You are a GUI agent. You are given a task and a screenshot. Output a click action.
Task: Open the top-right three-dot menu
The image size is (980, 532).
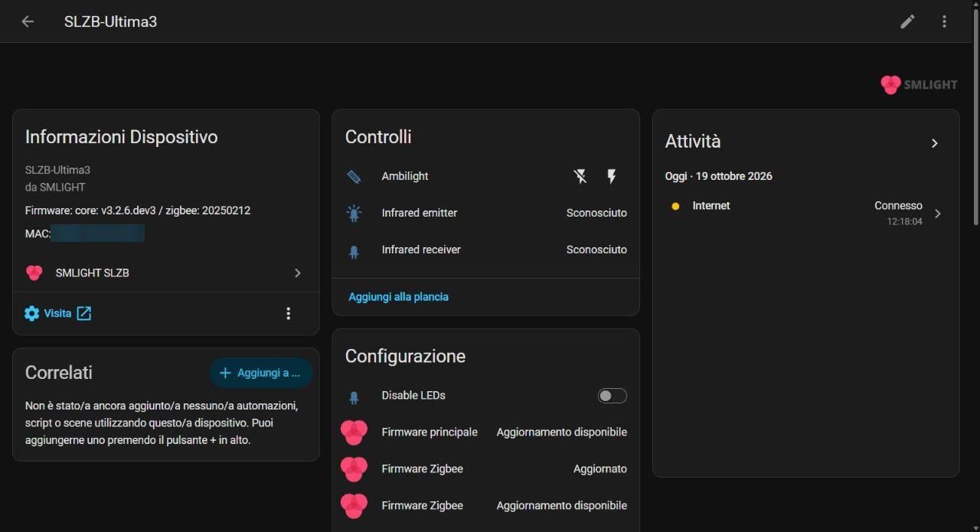(x=944, y=21)
